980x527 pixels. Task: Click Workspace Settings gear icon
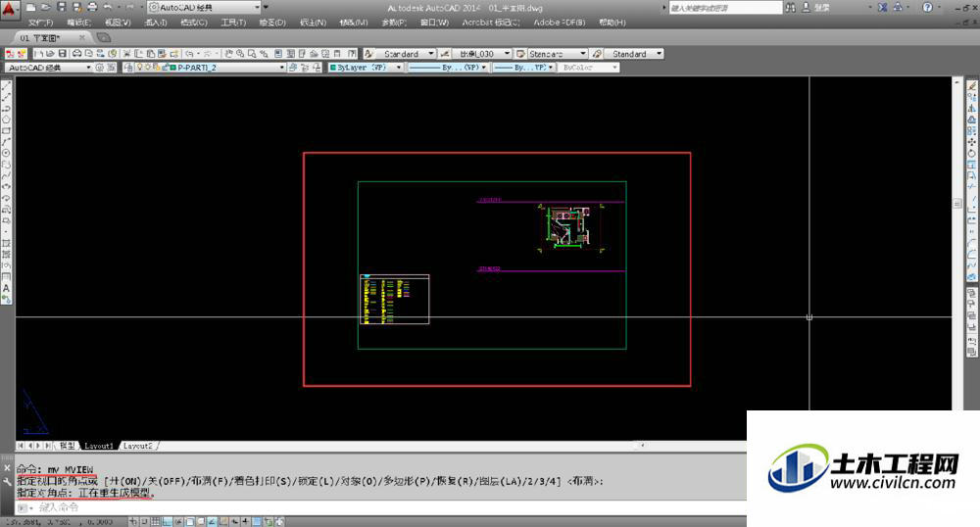pos(99,67)
